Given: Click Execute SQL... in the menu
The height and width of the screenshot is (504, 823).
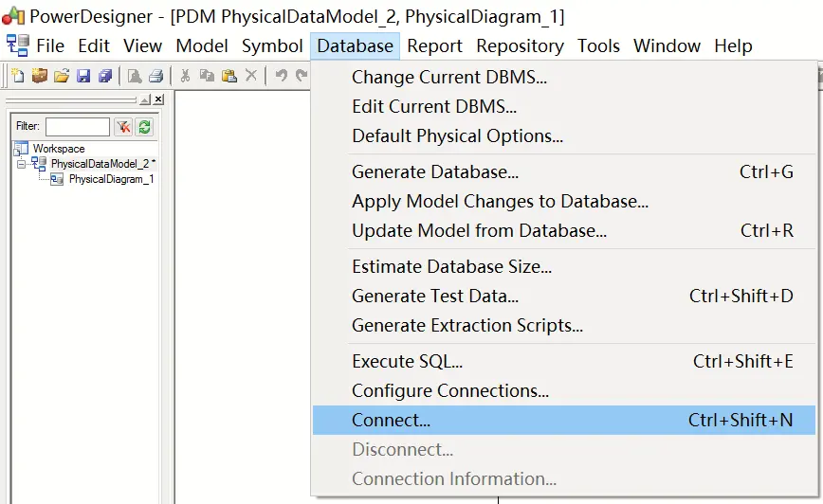Looking at the screenshot, I should click(407, 361).
